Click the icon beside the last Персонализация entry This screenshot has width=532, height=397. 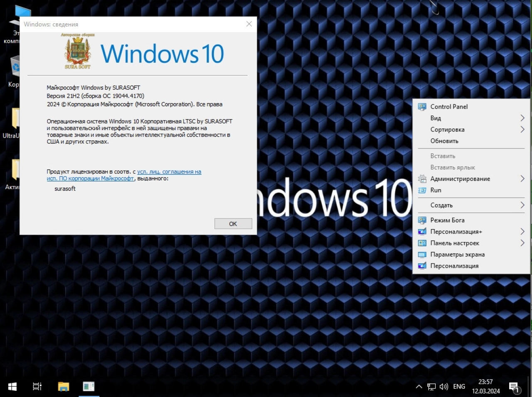click(422, 266)
